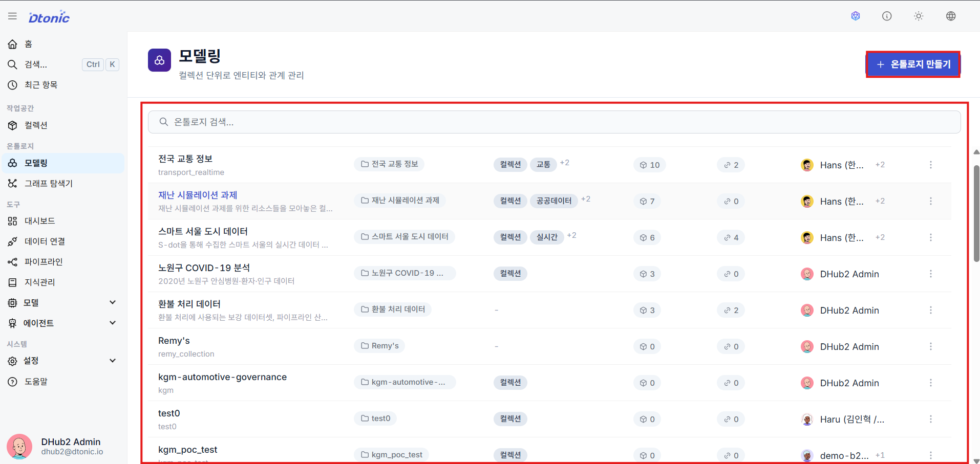
Task: Click Hans avatar in 전국 교통 row
Action: pyautogui.click(x=807, y=165)
